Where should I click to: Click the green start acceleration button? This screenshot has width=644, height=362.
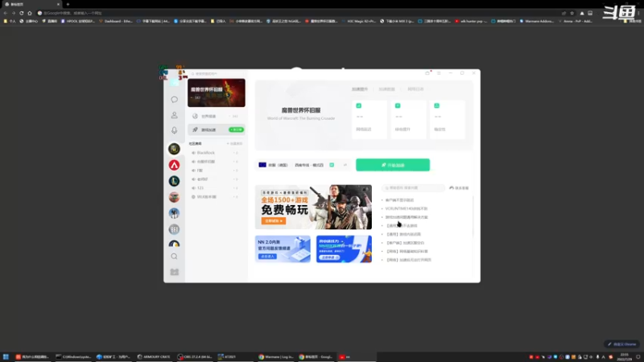pos(393,165)
